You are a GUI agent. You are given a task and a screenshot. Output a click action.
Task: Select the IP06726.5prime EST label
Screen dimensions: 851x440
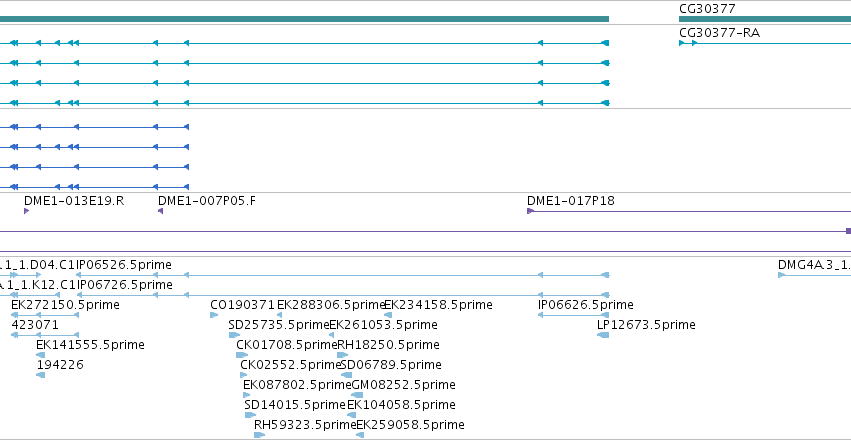(125, 285)
